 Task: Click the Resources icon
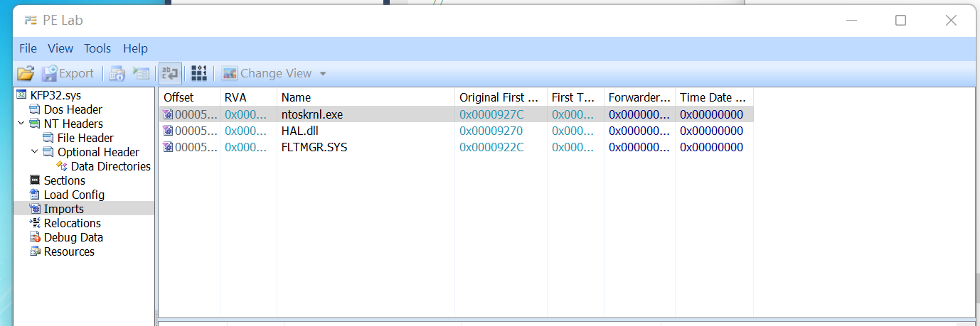pos(35,251)
